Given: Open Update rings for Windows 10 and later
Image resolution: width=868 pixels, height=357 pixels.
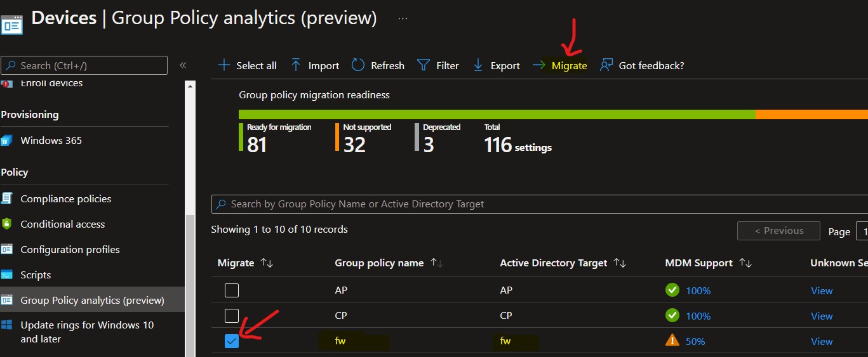Looking at the screenshot, I should pos(87,332).
